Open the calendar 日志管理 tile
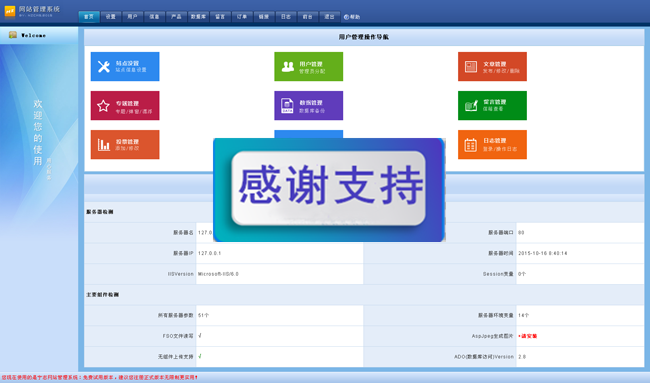650x383 pixels. pyautogui.click(x=492, y=144)
